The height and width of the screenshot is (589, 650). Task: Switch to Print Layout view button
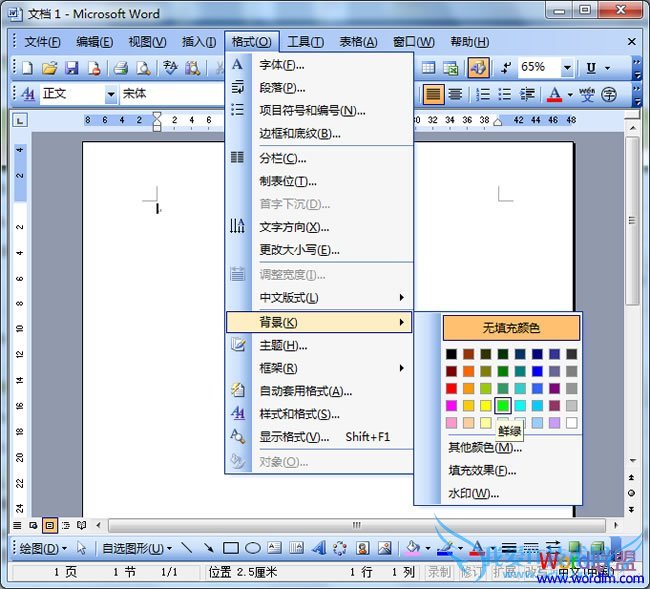(50, 526)
